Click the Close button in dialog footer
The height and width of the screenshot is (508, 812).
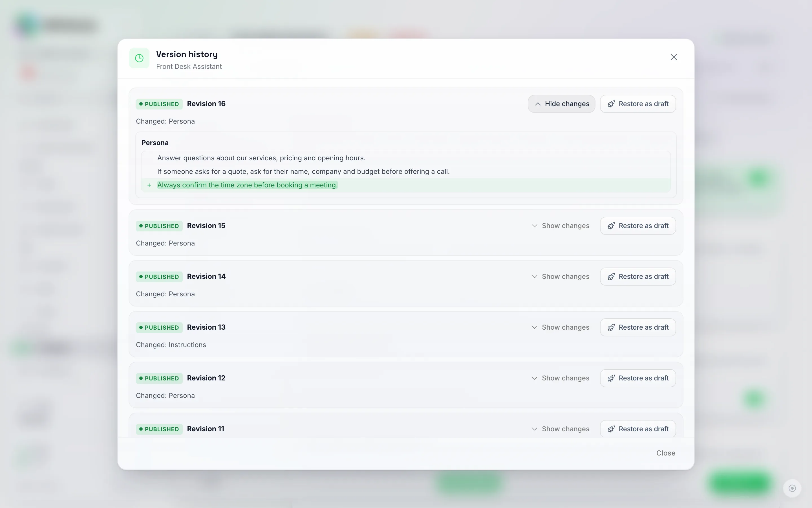665,453
